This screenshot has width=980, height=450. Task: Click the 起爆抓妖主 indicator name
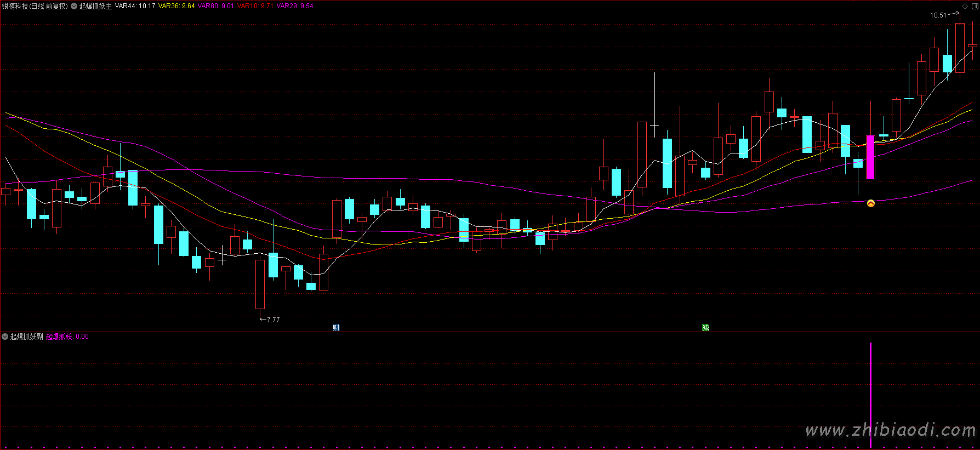pyautogui.click(x=95, y=6)
